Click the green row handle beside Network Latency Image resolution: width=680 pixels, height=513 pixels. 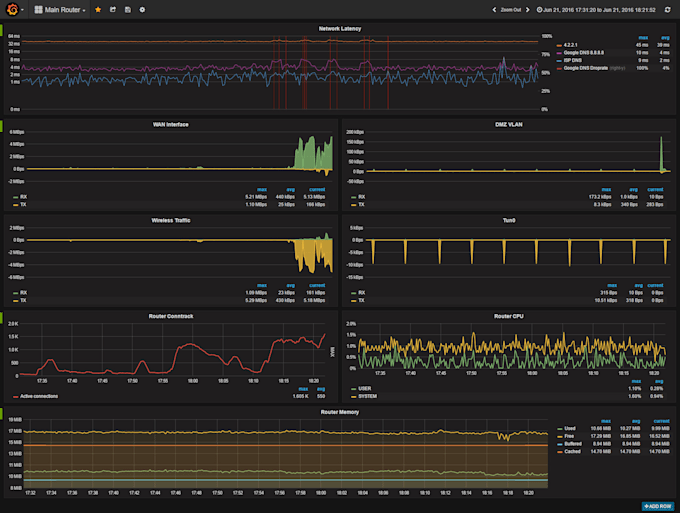[1, 30]
